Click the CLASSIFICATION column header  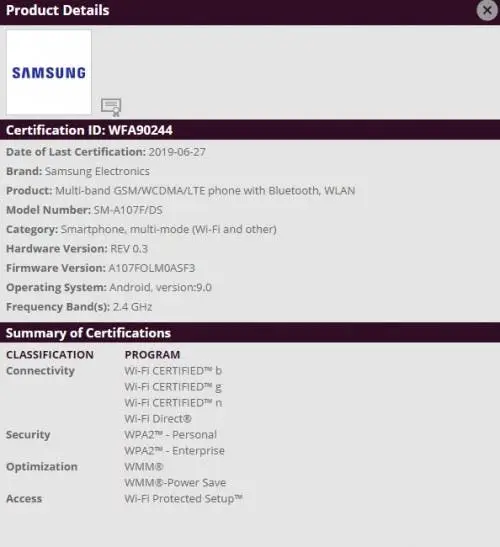50,355
